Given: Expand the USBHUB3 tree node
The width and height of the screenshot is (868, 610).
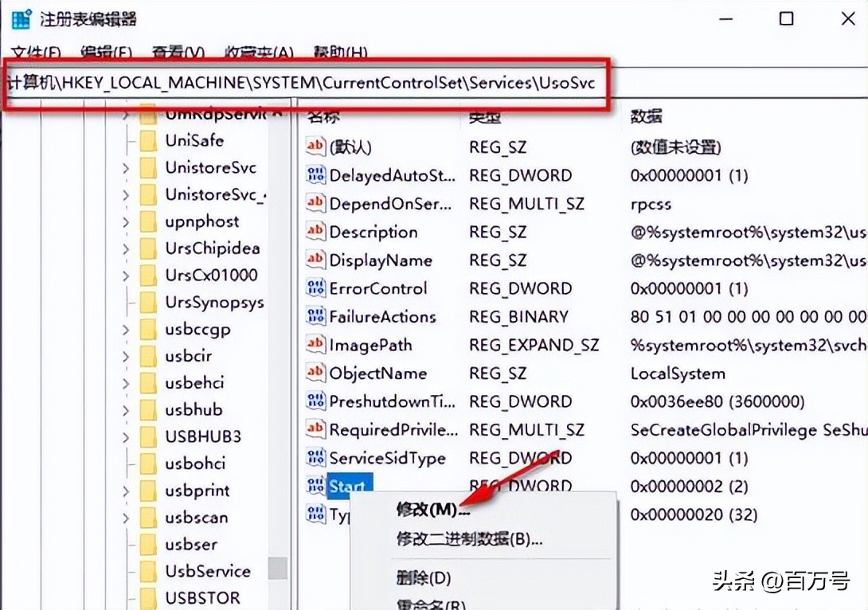Looking at the screenshot, I should 126,436.
